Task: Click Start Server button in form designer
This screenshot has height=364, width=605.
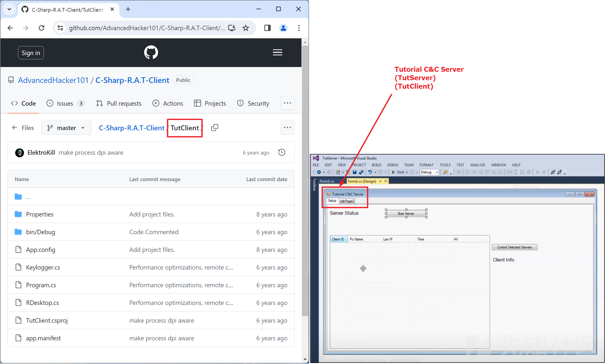Action: pos(406,214)
